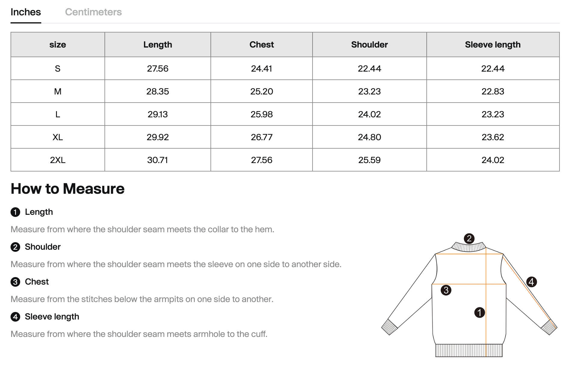Click marker 2 above the sweater collar
Viewport: 567px width, 392px height.
pyautogui.click(x=469, y=239)
